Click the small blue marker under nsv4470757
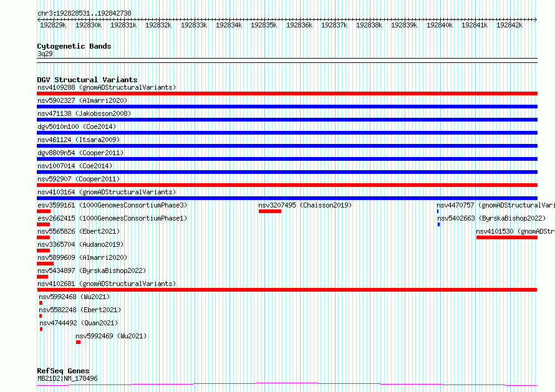The height and width of the screenshot is (392, 555). click(438, 211)
